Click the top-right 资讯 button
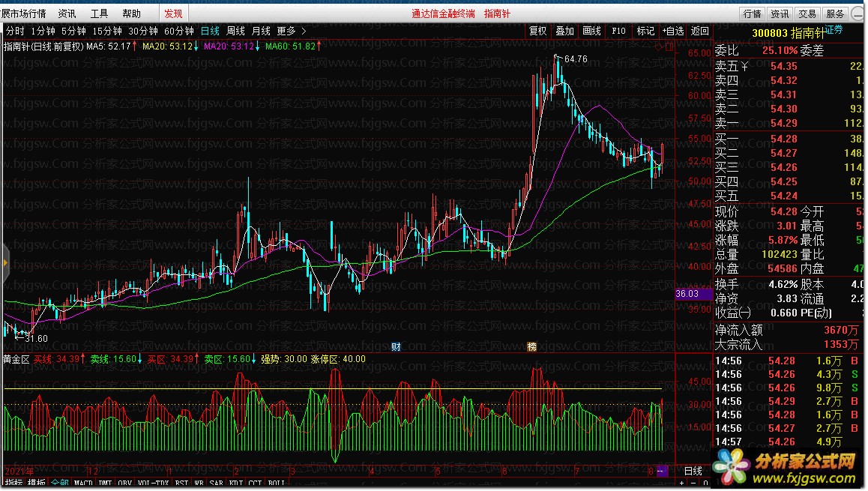Viewport: 868px width, 491px height. coord(780,13)
